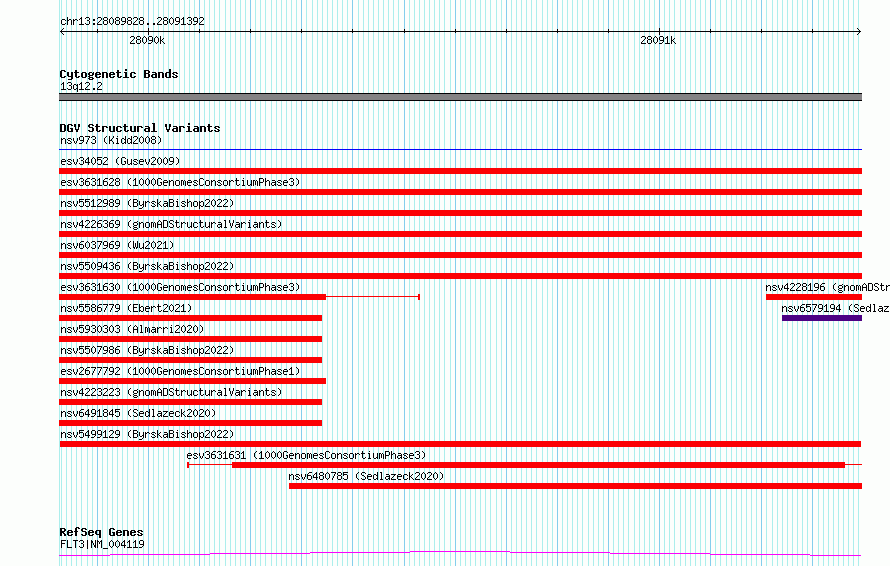This screenshot has height=566, width=890.
Task: Click the short red bar under nsv4228196
Action: (x=814, y=297)
